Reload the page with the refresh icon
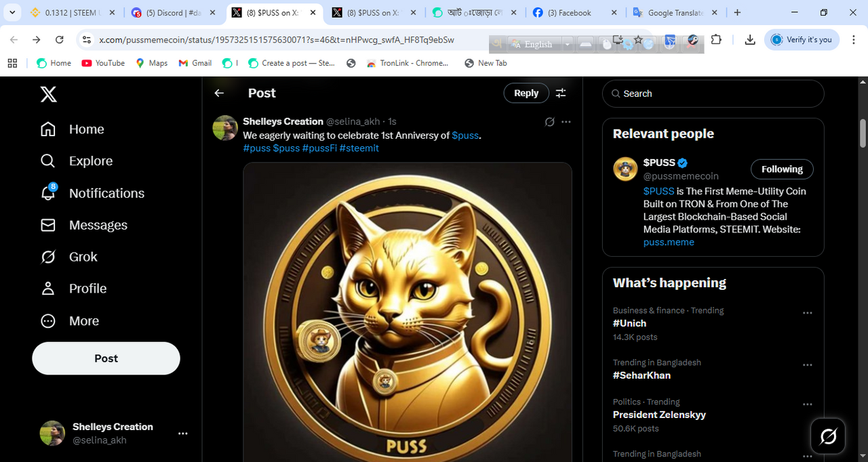868x462 pixels. coord(59,40)
